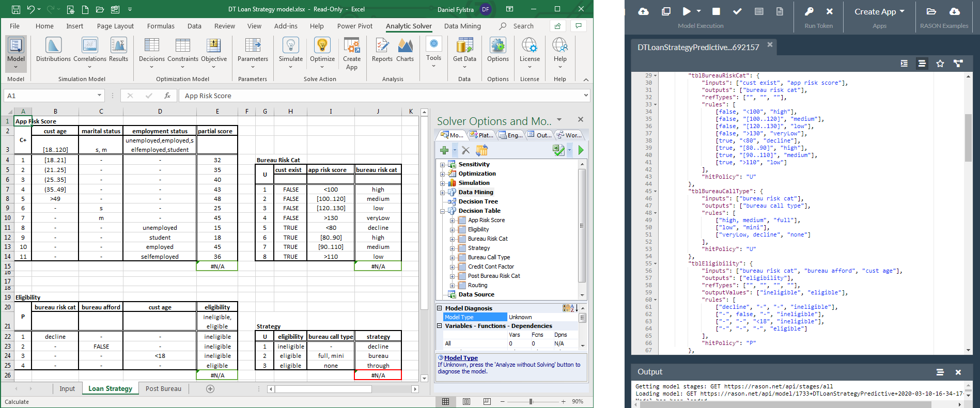Click the Undo arrow in Quick Access Toolbar

(x=30, y=9)
